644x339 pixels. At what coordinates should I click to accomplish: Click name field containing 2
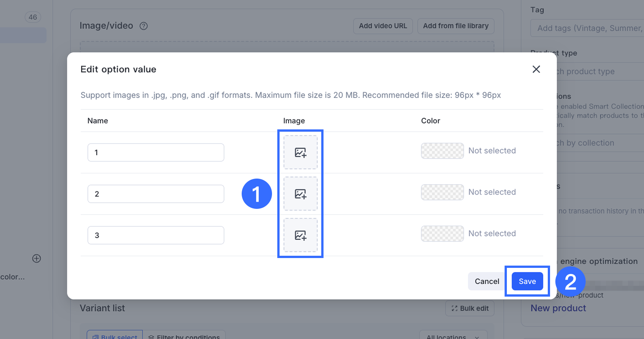156,194
